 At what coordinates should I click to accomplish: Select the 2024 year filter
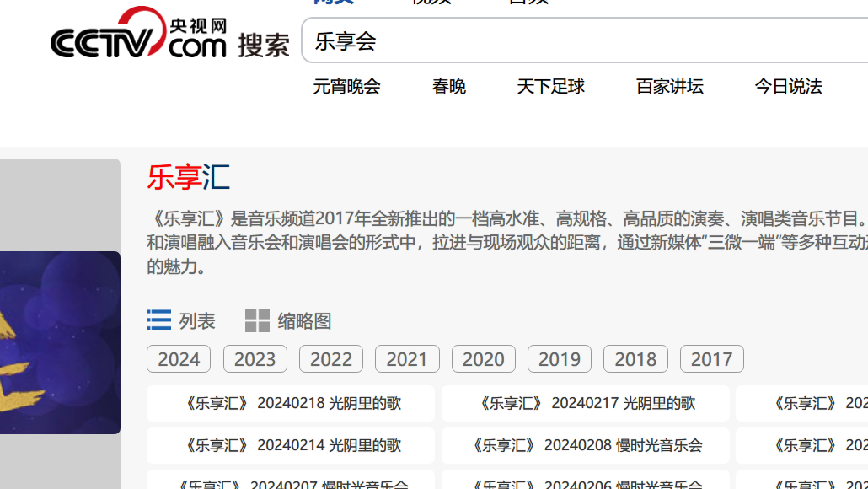[x=179, y=359]
